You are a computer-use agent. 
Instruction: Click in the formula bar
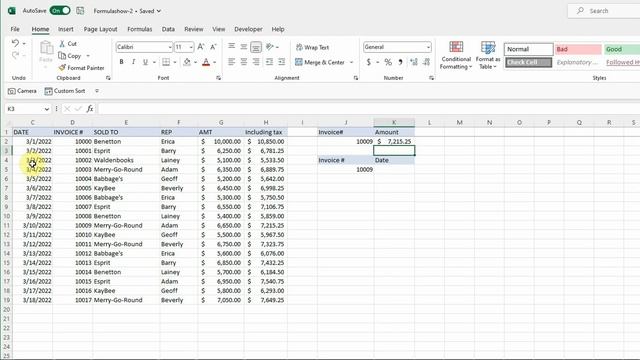point(369,109)
